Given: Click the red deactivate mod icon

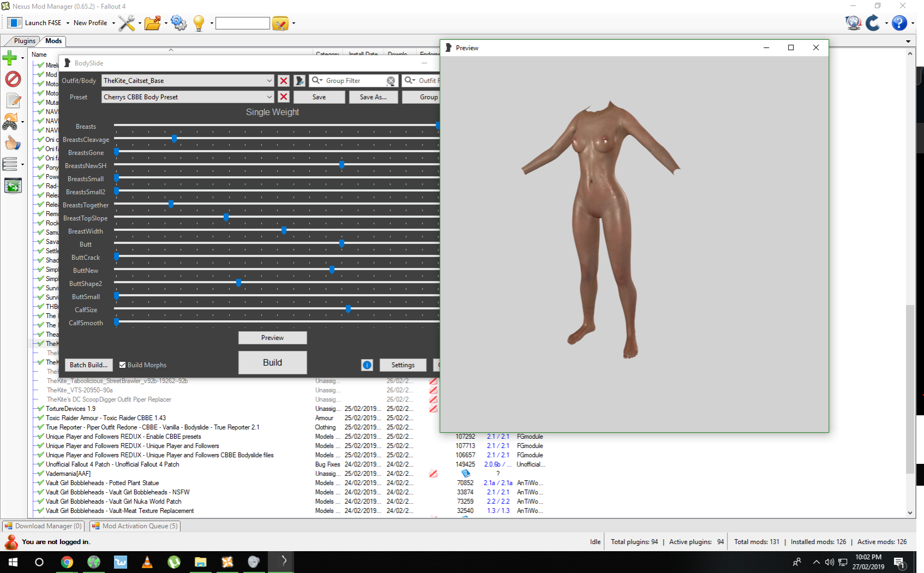Looking at the screenshot, I should [13, 79].
